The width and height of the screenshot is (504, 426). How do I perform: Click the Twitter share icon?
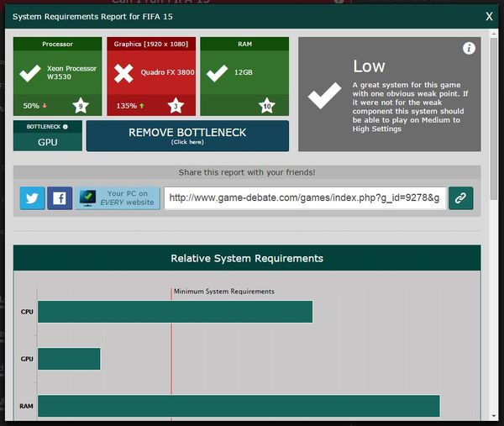pos(32,198)
